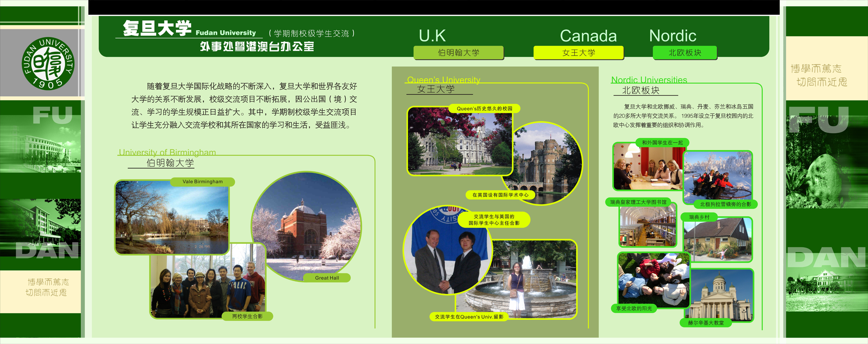
Task: Click the 瑞典乡村 label
Action: coord(699,217)
